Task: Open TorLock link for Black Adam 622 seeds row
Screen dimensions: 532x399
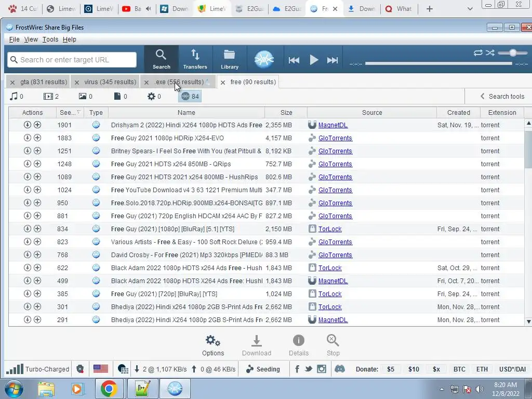Action: point(330,268)
